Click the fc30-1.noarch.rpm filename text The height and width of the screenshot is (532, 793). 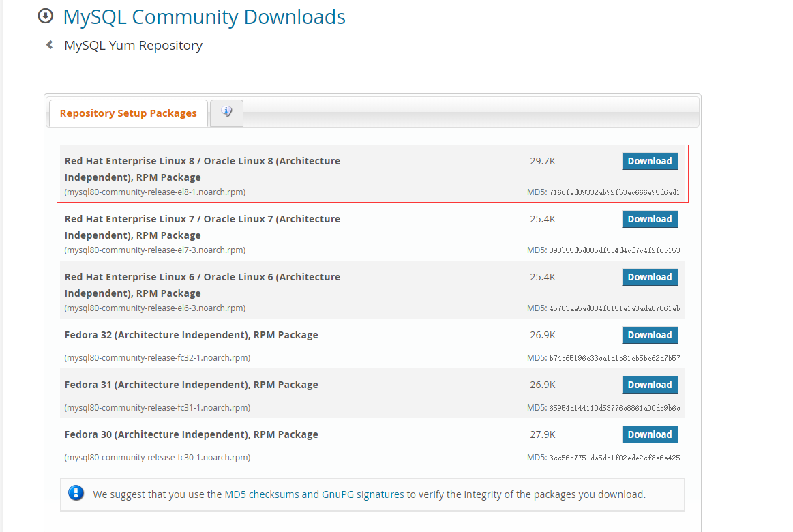[157, 458]
